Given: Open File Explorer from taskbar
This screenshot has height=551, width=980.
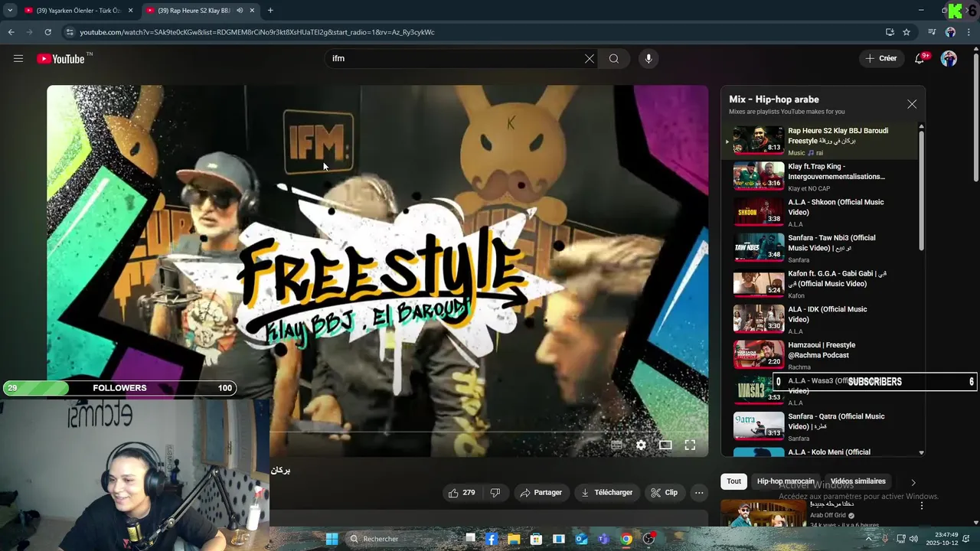Looking at the screenshot, I should pyautogui.click(x=514, y=539).
